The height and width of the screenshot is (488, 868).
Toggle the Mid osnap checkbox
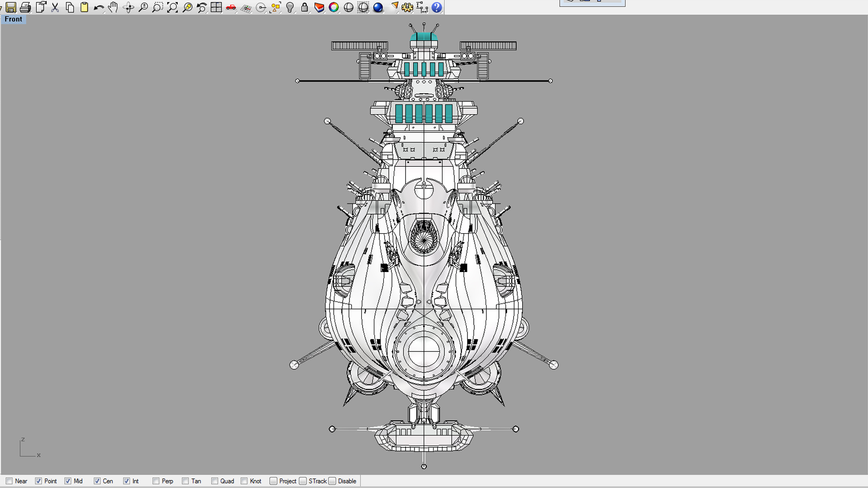(x=68, y=481)
